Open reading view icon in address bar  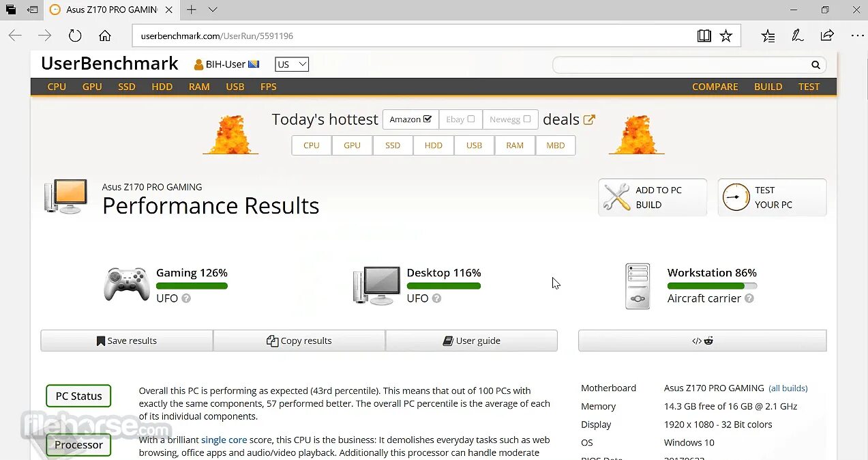(x=704, y=35)
